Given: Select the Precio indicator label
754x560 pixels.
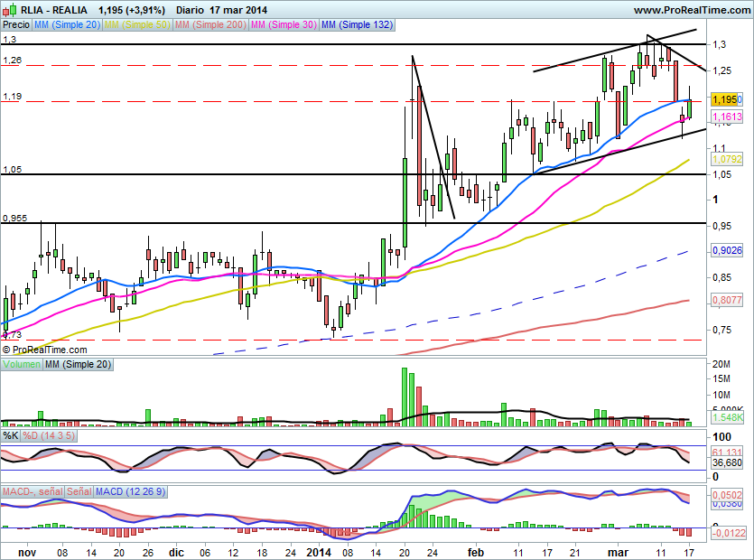Looking at the screenshot, I should point(16,24).
